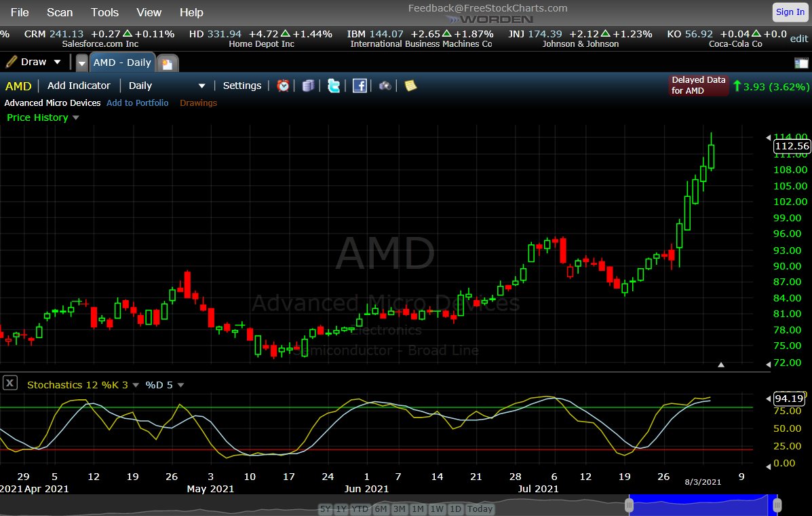
Task: Click the CRM Salesforce ticker
Action: coord(100,39)
